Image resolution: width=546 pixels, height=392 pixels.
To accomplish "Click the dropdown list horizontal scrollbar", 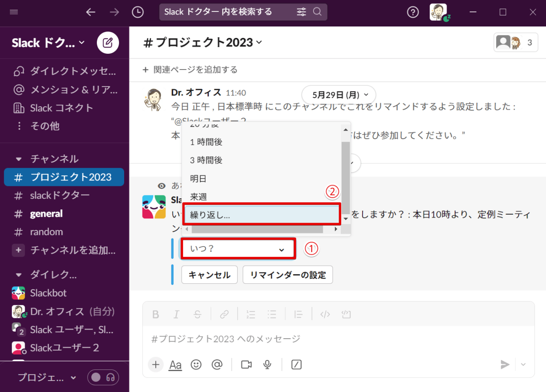I will coord(257,229).
